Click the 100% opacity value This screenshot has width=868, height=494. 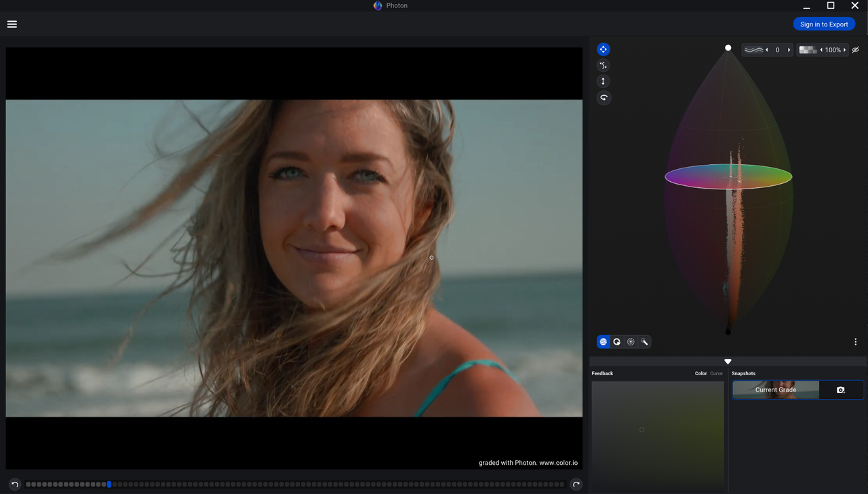[833, 50]
